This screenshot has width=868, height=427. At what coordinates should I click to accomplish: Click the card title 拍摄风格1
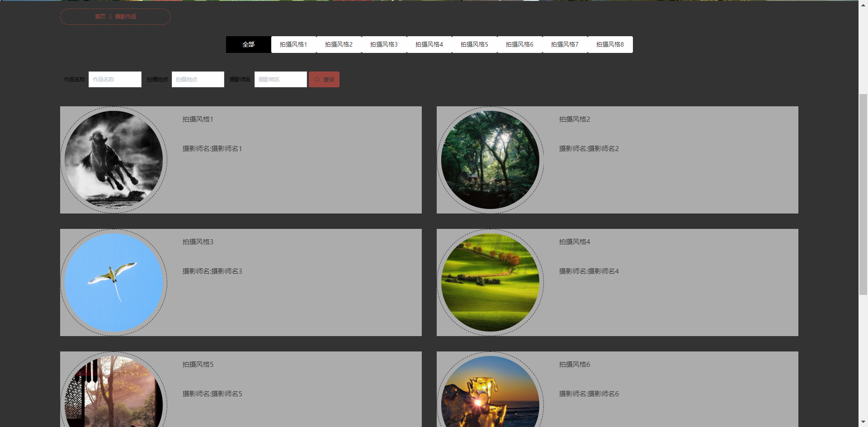[198, 119]
